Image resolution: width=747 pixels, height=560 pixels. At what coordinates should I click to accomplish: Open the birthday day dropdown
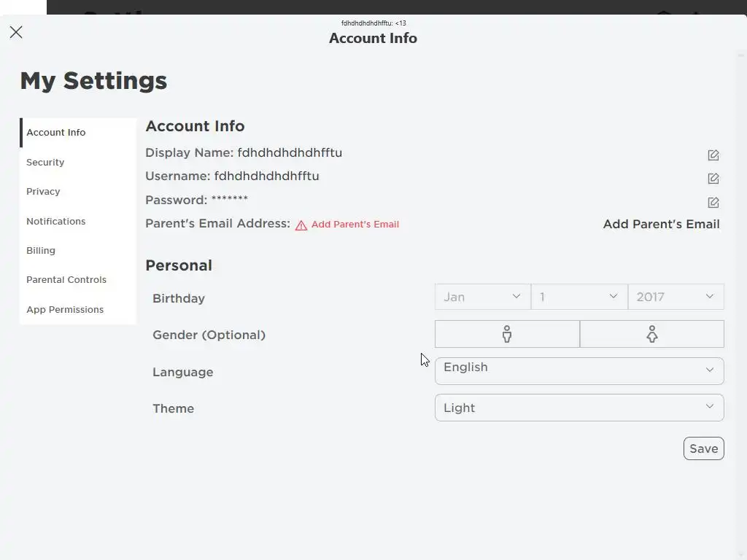579,297
